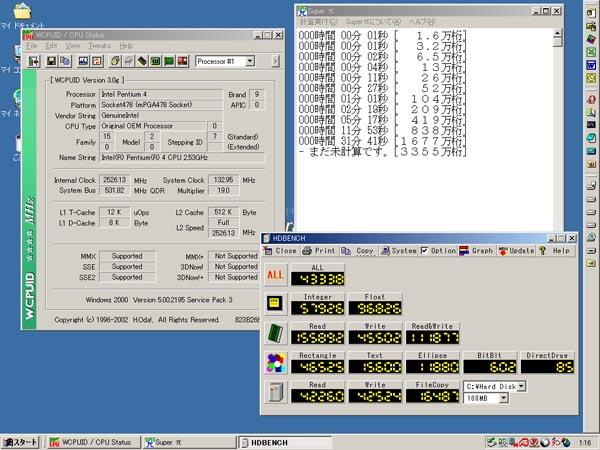Click the grayed-out chip icon in WCPUID toolbar
Screen dimensions: 600x450
tap(129, 61)
